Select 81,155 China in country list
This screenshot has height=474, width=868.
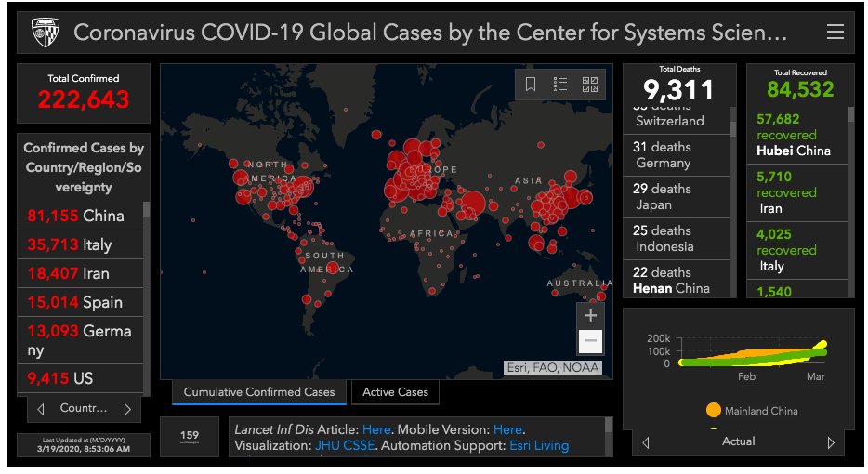pyautogui.click(x=80, y=216)
